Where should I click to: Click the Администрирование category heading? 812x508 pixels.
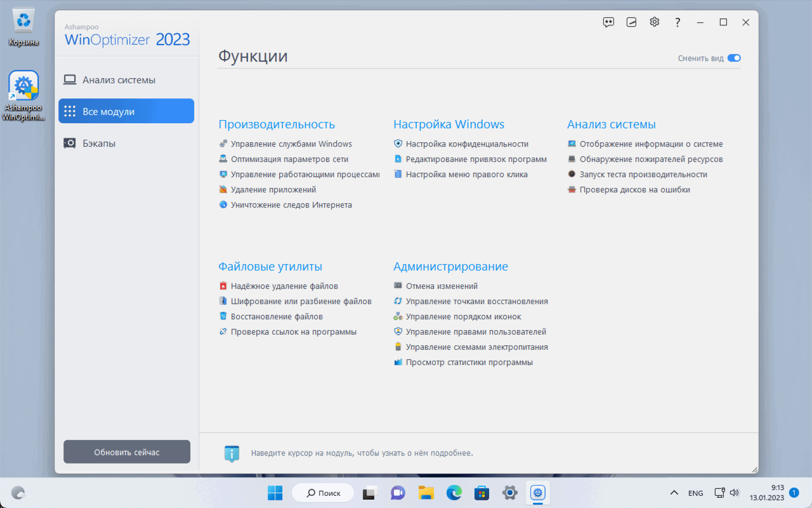pyautogui.click(x=451, y=267)
